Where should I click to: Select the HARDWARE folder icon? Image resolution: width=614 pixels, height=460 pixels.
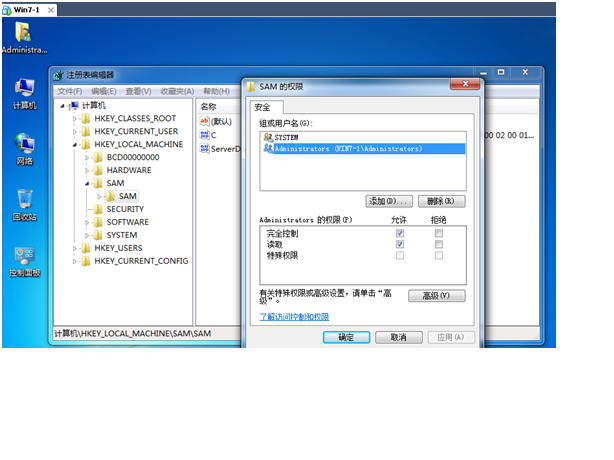(98, 170)
